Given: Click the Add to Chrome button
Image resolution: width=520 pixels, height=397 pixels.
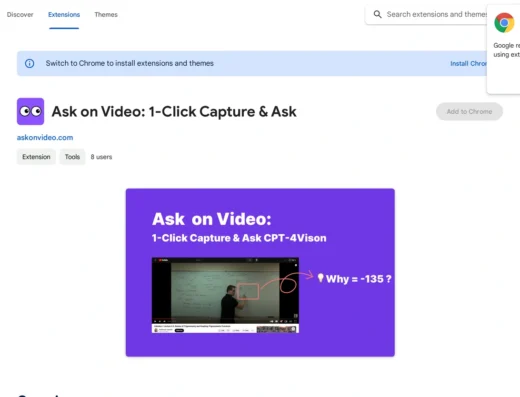Looking at the screenshot, I should [x=469, y=111].
